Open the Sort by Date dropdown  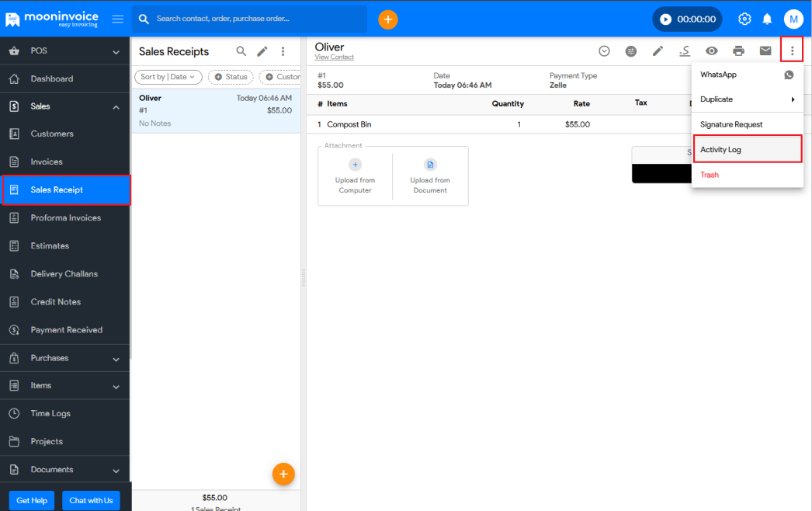[x=168, y=77]
